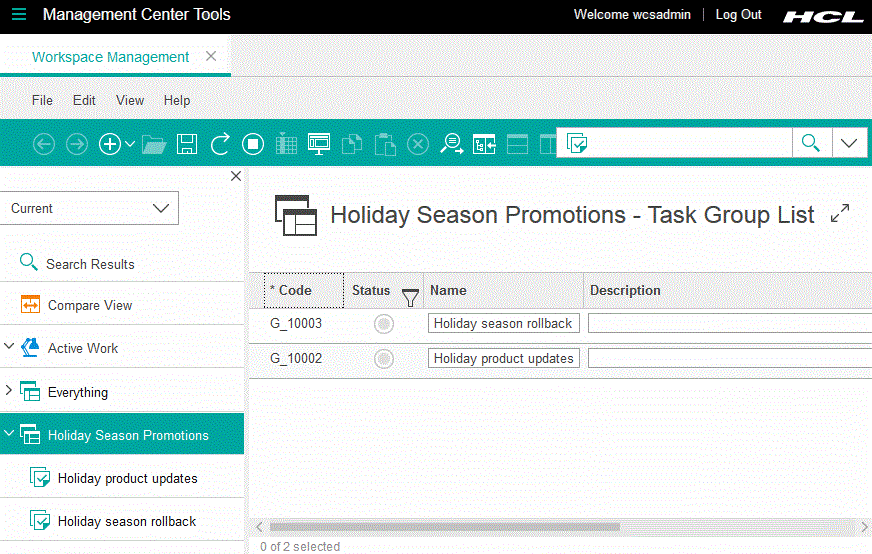Click the G_10003 code cell
This screenshot has width=872, height=554.
296,323
